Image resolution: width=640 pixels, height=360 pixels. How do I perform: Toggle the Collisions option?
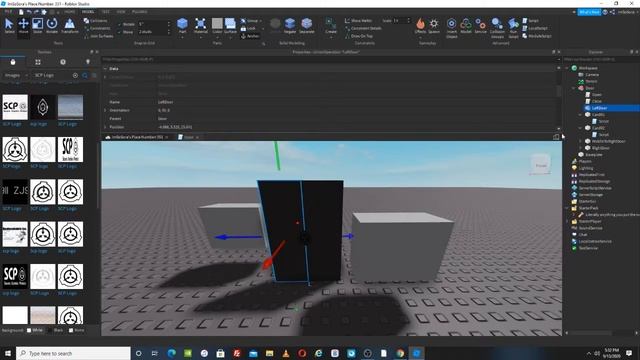point(96,20)
